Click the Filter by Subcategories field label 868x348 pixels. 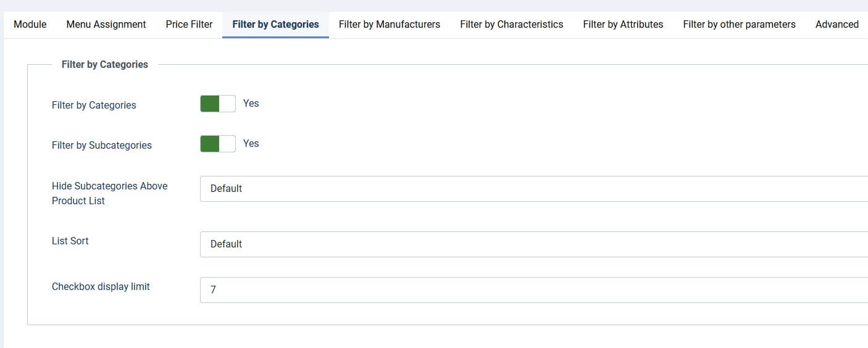102,146
